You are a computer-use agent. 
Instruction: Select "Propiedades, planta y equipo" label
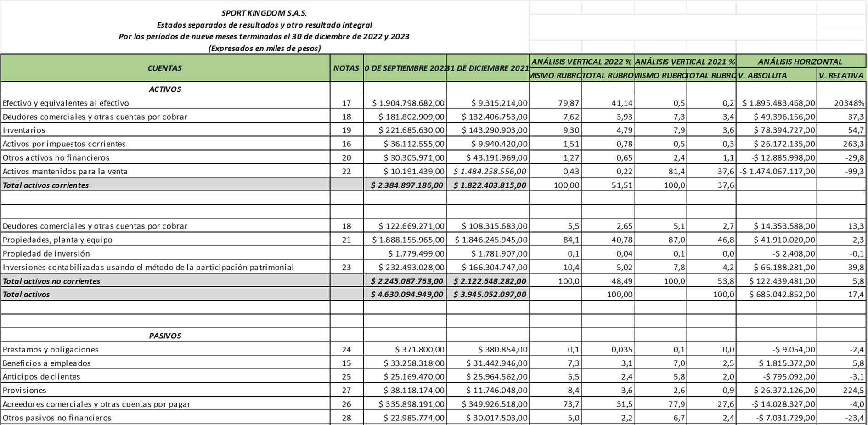pos(57,240)
